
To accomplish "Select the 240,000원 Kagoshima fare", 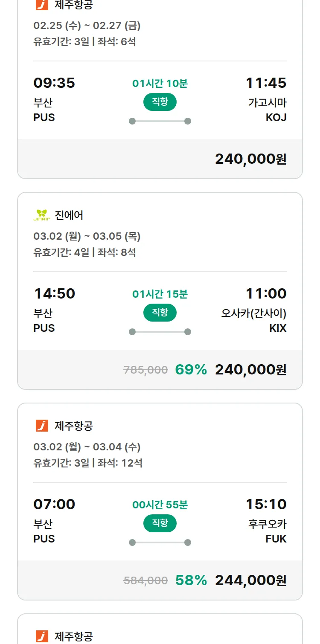I will pyautogui.click(x=250, y=159).
